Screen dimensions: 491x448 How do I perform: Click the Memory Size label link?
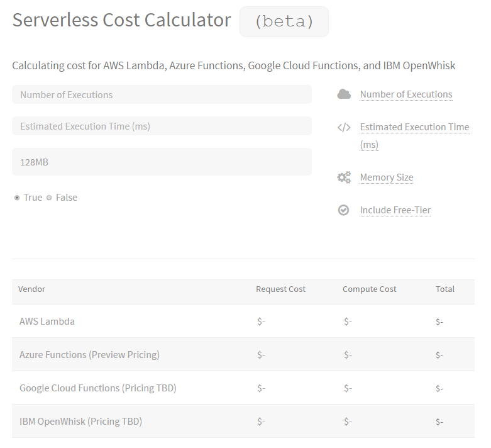point(386,177)
